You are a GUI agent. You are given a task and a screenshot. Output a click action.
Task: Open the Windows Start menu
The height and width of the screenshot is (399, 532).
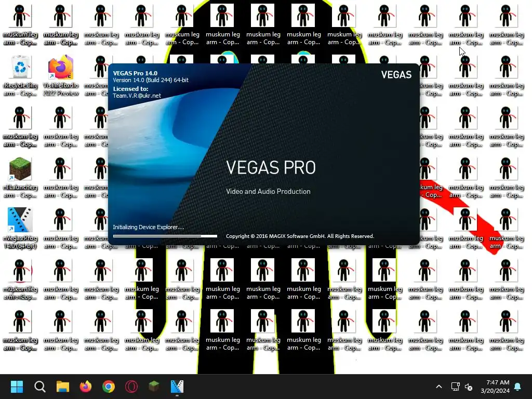pos(17,387)
